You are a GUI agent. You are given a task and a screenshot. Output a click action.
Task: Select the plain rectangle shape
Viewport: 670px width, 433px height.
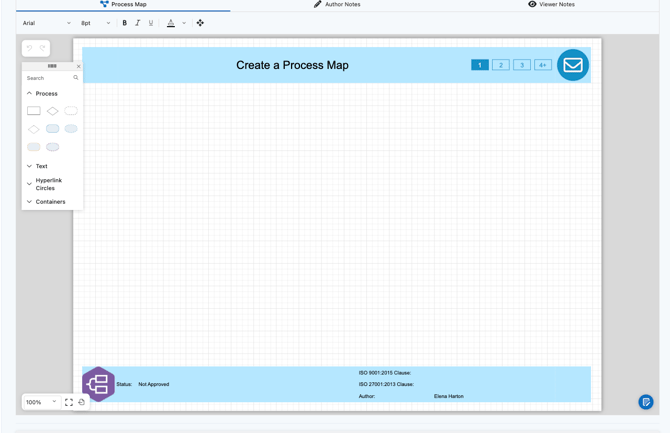[x=34, y=111]
